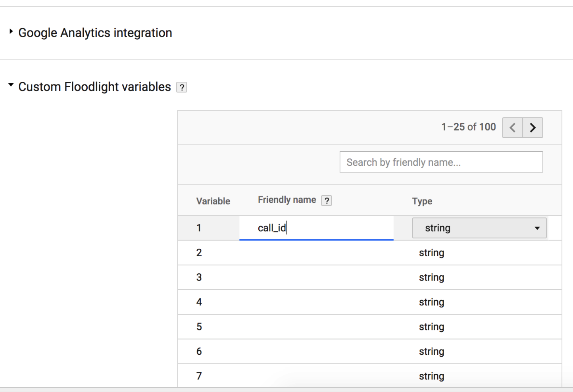The height and width of the screenshot is (392, 573).
Task: Click the Friendly name help icon
Action: pyautogui.click(x=327, y=201)
